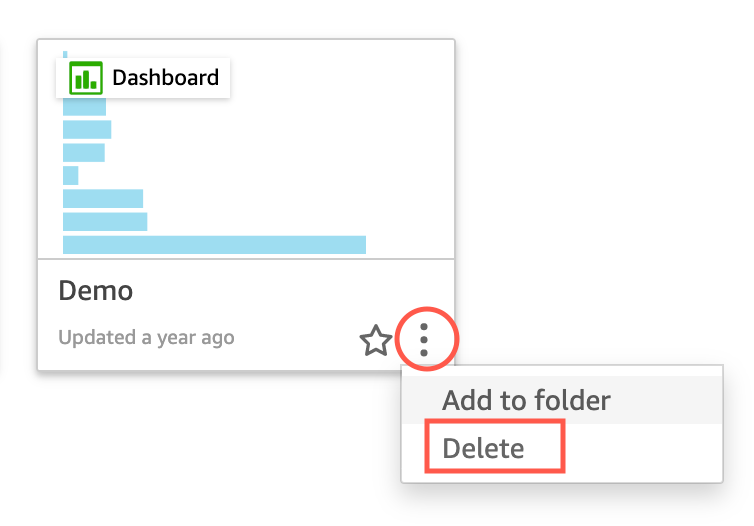This screenshot has width=754, height=526.
Task: Click the neighboring card at the left edge
Action: click(x=1, y=200)
